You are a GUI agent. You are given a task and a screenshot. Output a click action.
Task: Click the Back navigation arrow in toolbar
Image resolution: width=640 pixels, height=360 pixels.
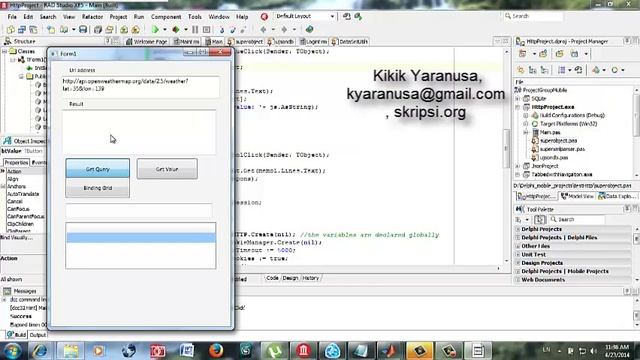click(x=263, y=29)
